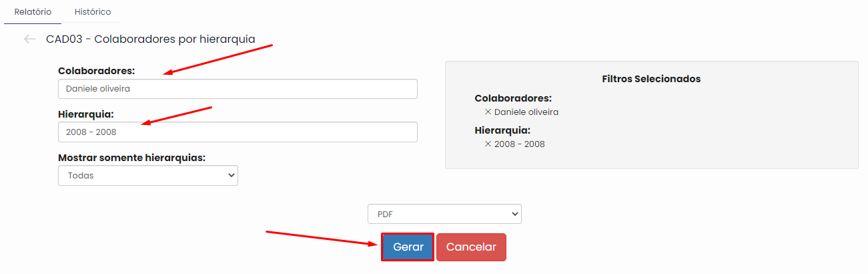Switch to the Histórico tab

pyautogui.click(x=93, y=12)
